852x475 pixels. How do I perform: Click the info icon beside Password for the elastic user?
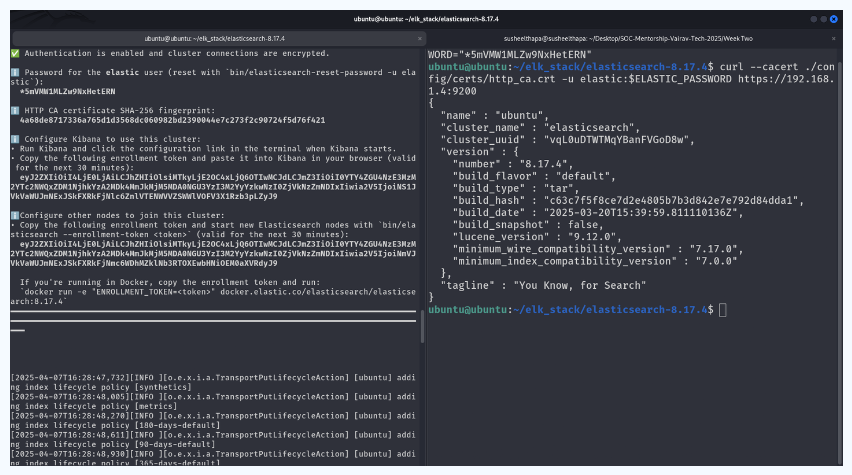pyautogui.click(x=15, y=72)
